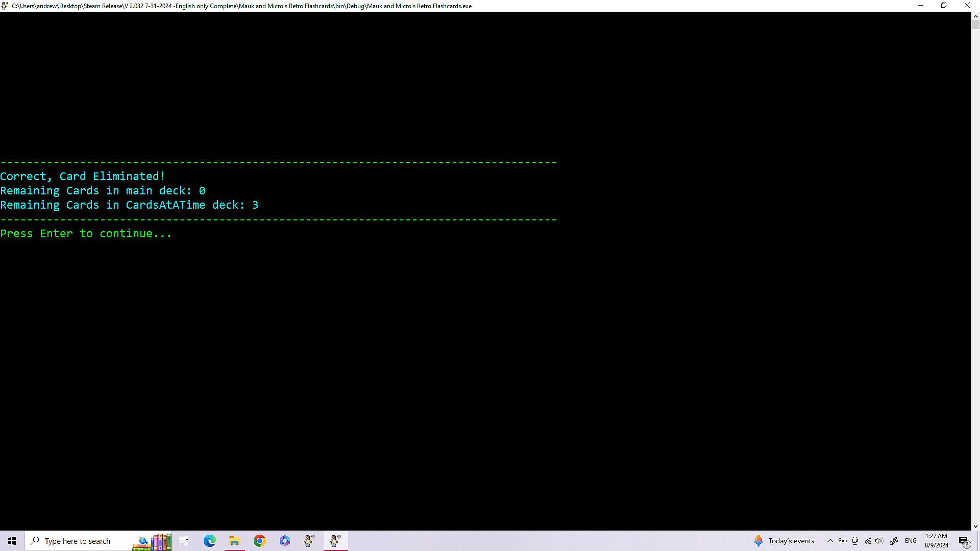Open the notification center with 2 notifications
The width and height of the screenshot is (980, 551).
[x=964, y=541]
